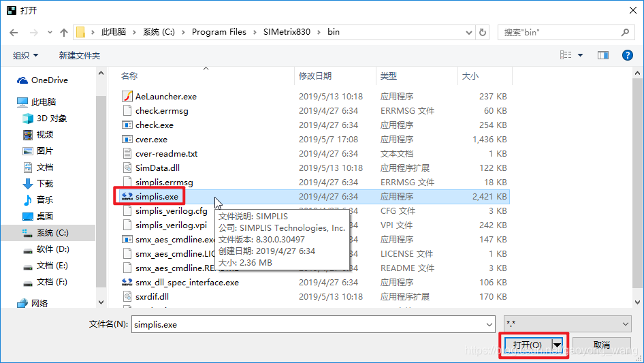Sort by 修改日期 column header

(x=315, y=76)
